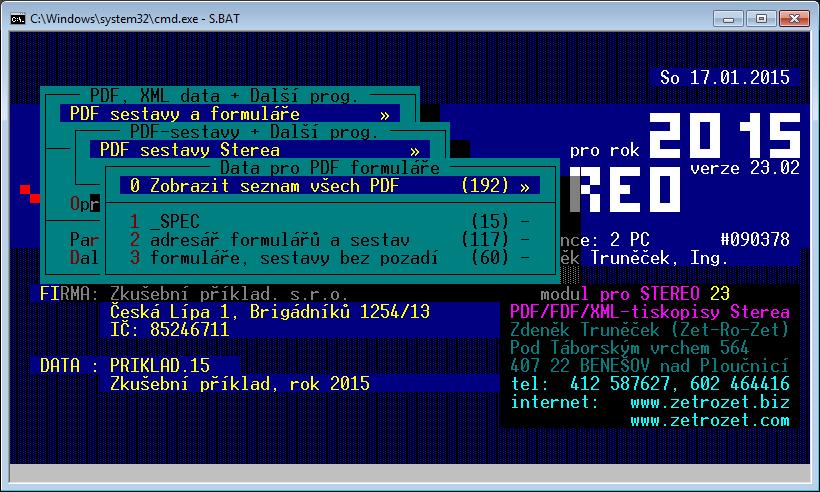Click the date 'So 17.01.2015'

click(725, 77)
